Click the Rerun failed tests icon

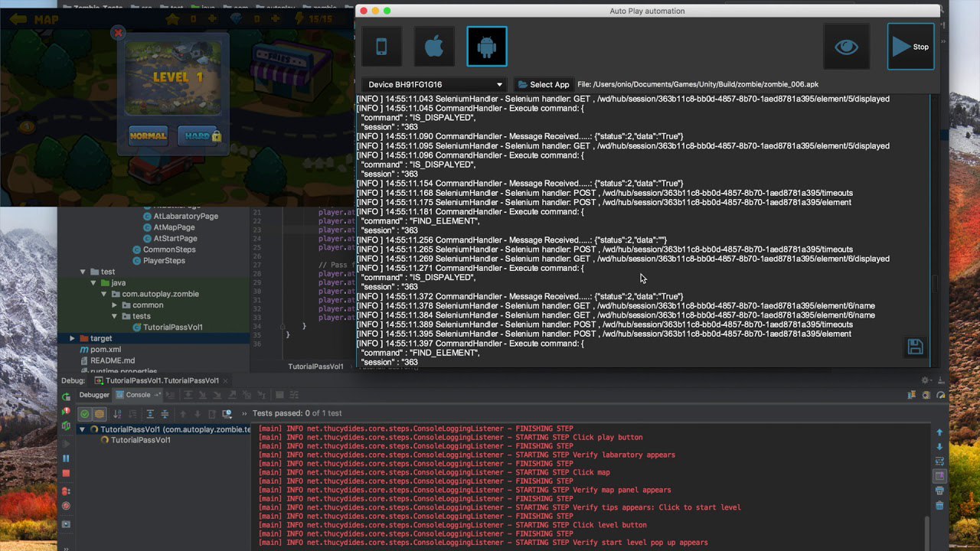(66, 411)
